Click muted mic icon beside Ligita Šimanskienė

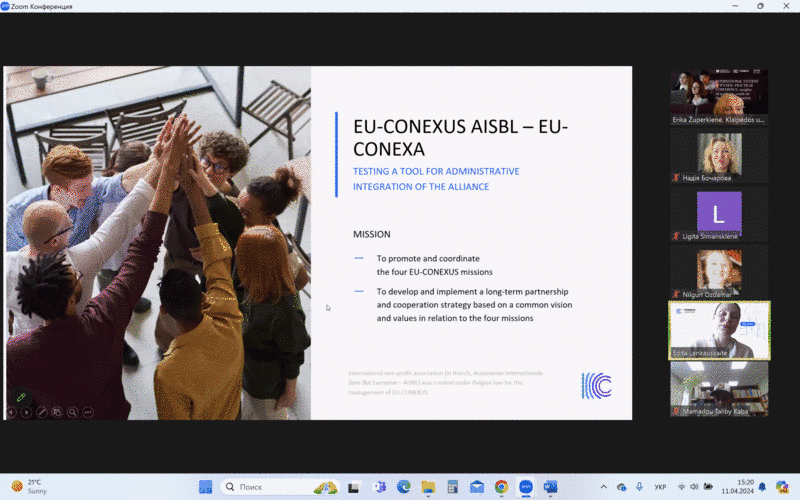(676, 236)
